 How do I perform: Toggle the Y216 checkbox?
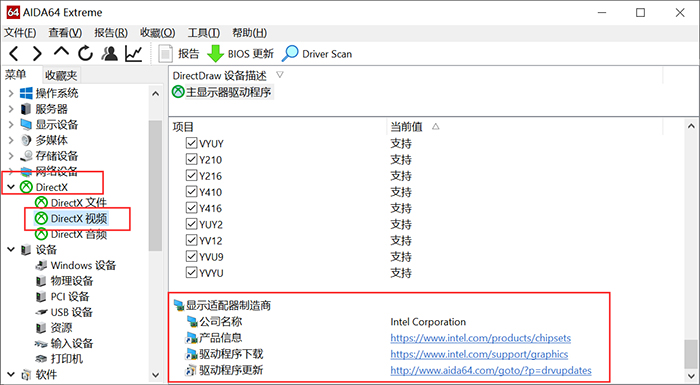(x=192, y=176)
